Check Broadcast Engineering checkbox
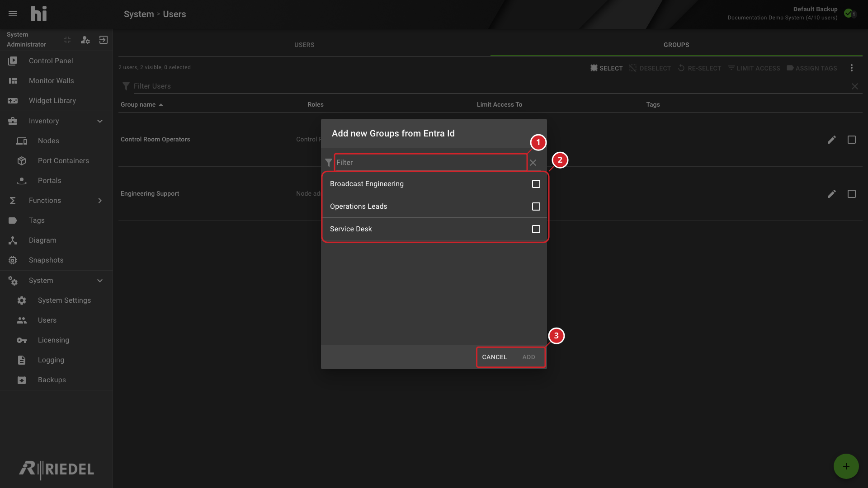 536,184
